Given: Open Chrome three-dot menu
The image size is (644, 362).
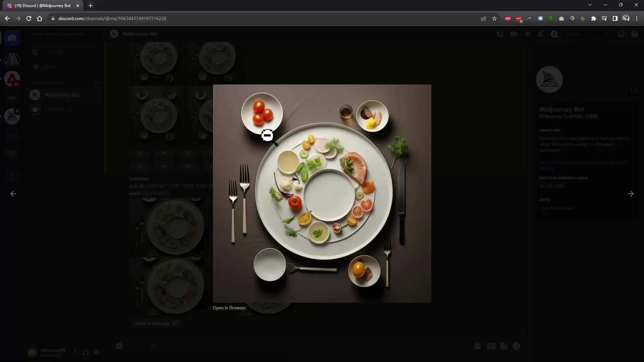Looking at the screenshot, I should pyautogui.click(x=637, y=18).
